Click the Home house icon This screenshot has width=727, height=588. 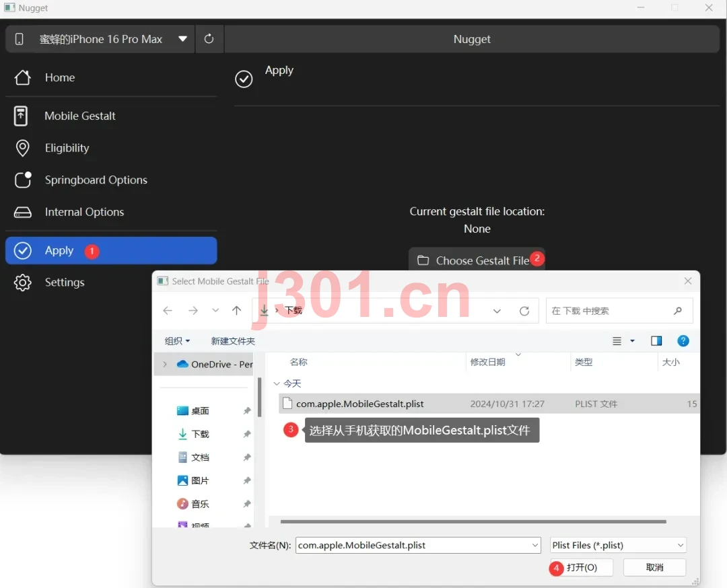tap(22, 77)
